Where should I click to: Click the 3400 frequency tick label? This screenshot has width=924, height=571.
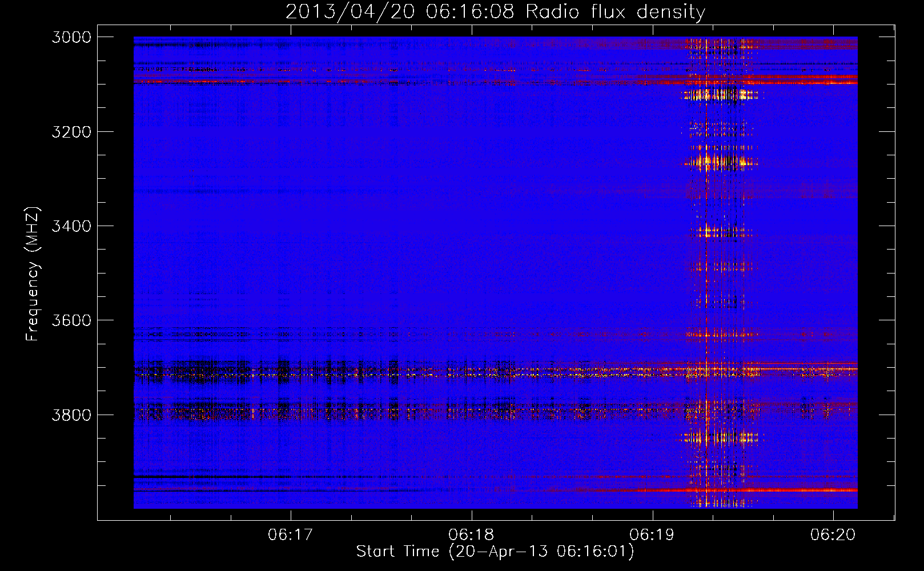(71, 226)
